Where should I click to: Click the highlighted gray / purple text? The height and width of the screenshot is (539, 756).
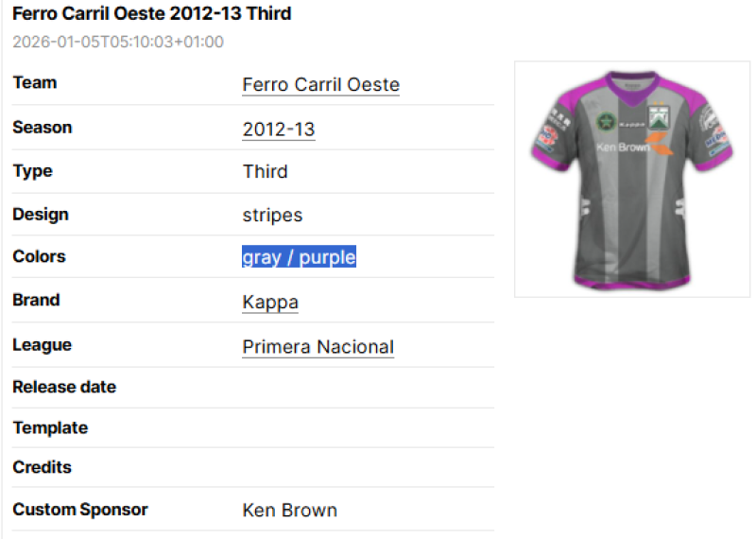pyautogui.click(x=299, y=257)
